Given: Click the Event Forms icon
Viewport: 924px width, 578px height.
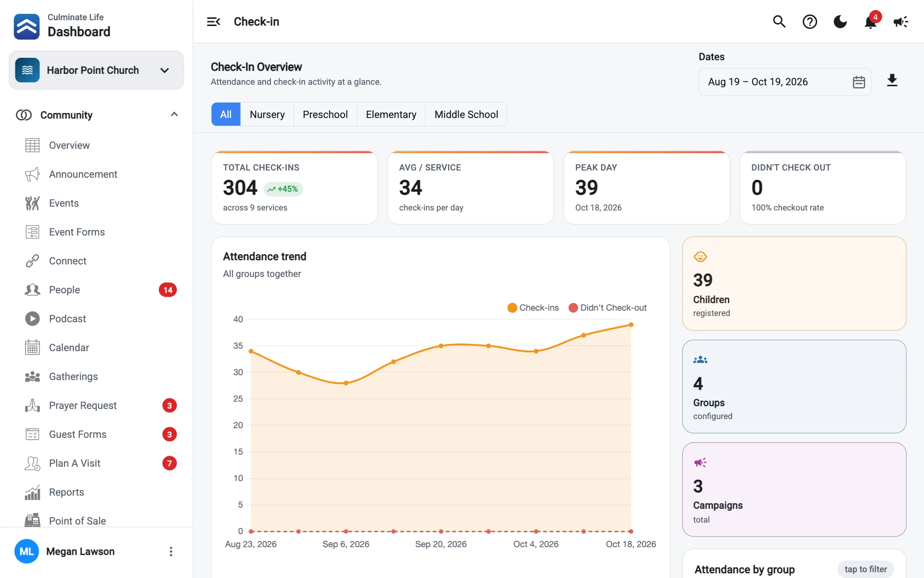Looking at the screenshot, I should click(32, 232).
